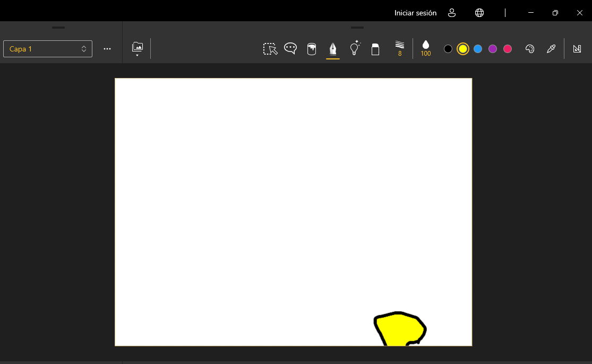Click the Iniciar sesión sign-in link
The width and height of the screenshot is (592, 364).
coord(415,13)
